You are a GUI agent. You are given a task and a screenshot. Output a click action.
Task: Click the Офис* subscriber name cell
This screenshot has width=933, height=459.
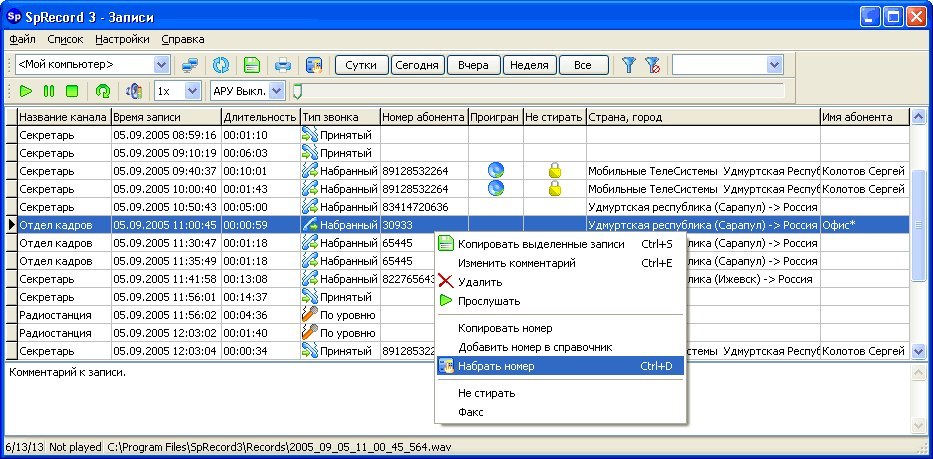tap(865, 225)
